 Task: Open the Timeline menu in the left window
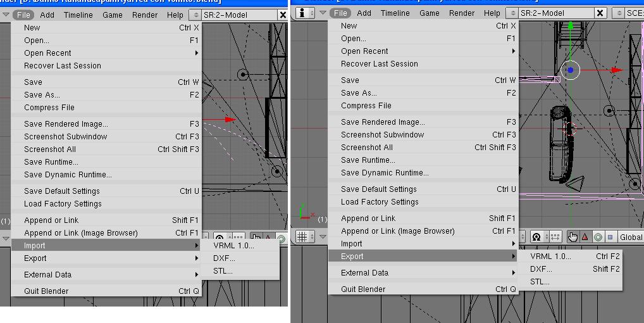78,15
